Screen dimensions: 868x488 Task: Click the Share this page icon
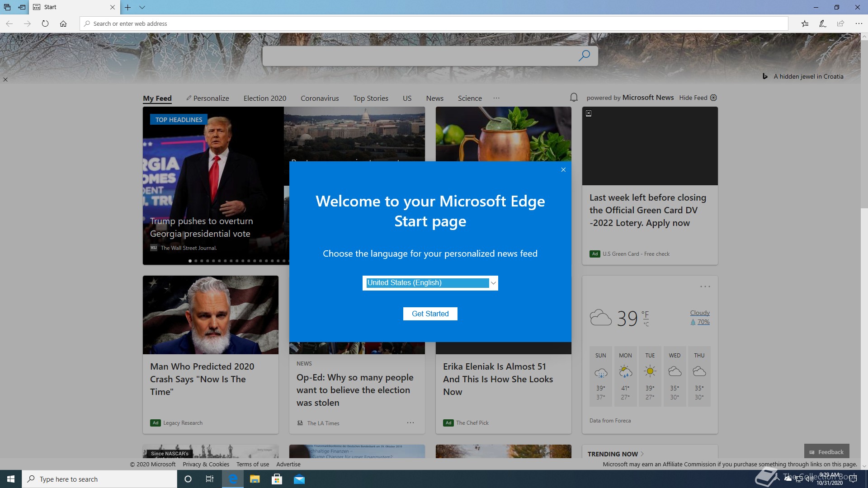tap(840, 23)
